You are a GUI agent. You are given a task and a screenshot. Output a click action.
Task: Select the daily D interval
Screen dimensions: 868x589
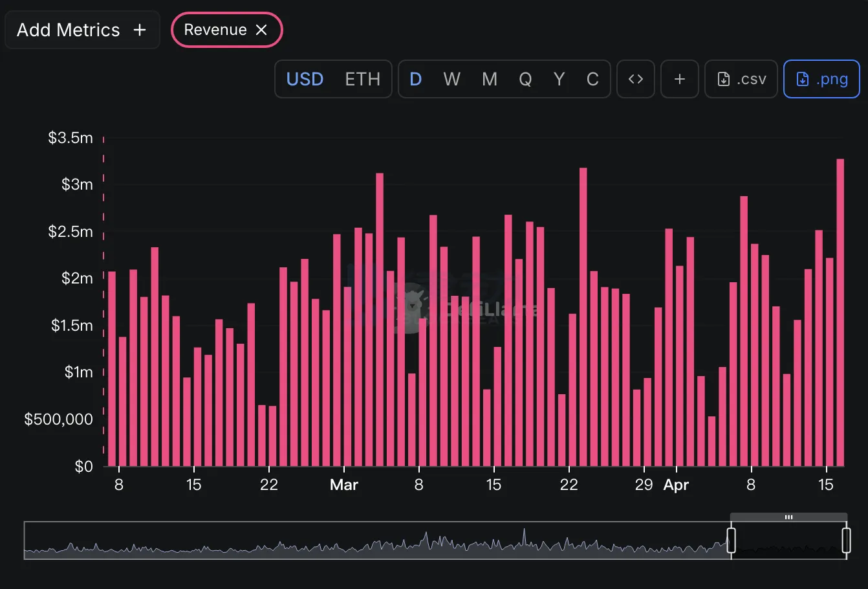pyautogui.click(x=416, y=79)
